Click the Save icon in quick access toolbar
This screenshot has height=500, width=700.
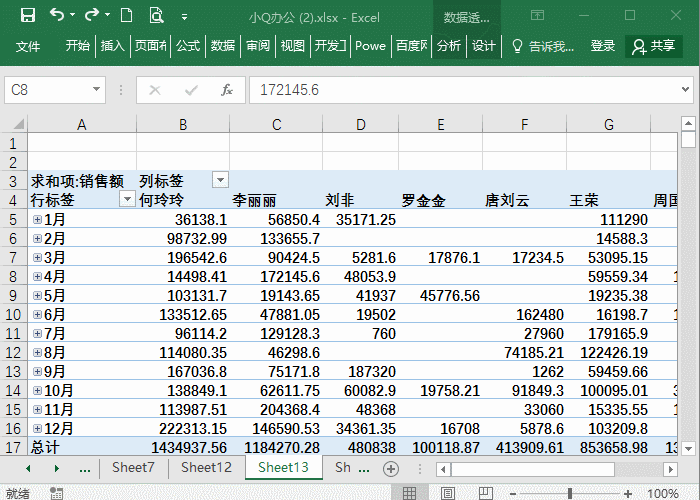27,15
